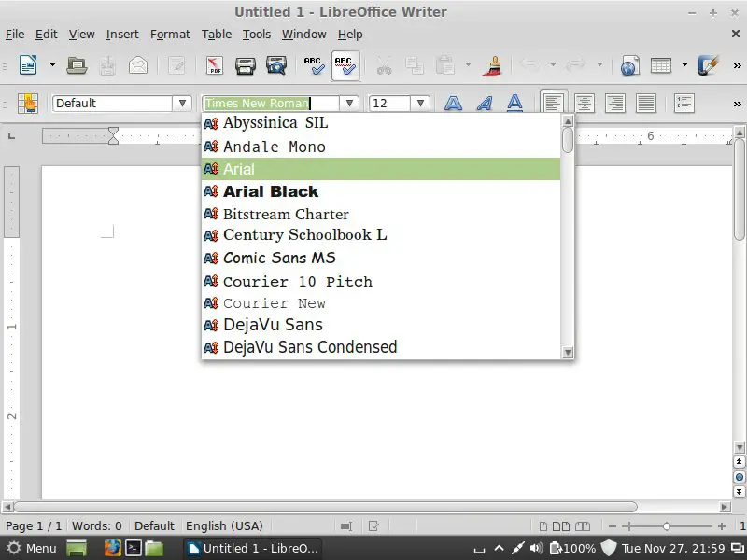Launch Firefox from the taskbar
The width and height of the screenshot is (747, 560).
[x=112, y=548]
